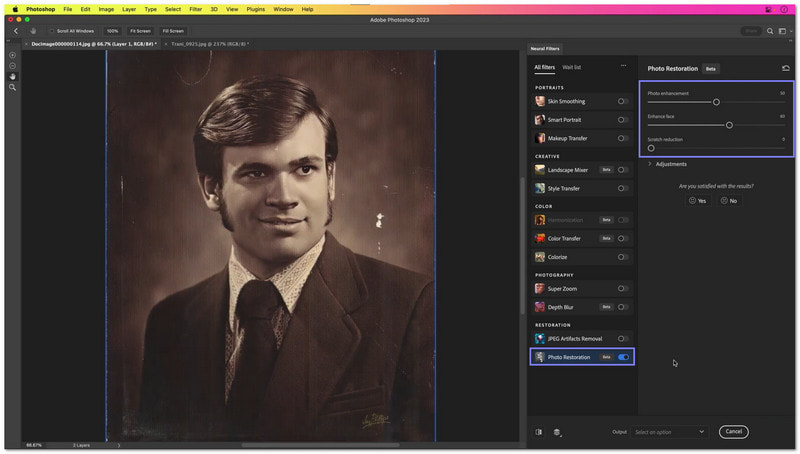Click the Neural Filters panel tab
The width and height of the screenshot is (800, 454).
(545, 48)
